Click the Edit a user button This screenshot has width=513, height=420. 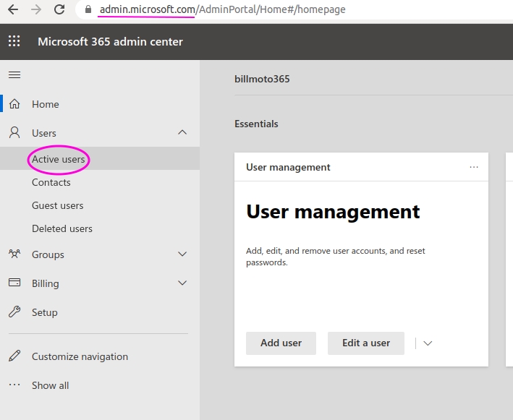366,343
